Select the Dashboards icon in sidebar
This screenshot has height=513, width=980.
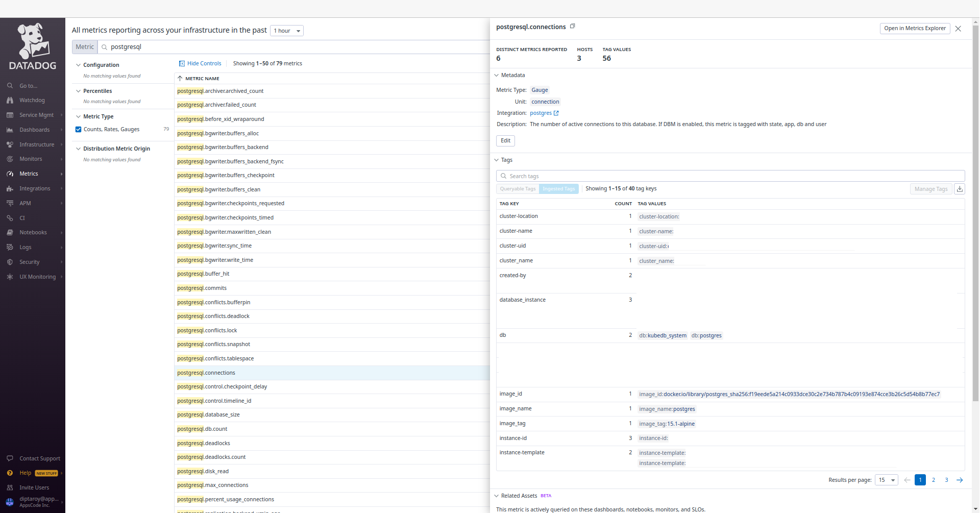tap(10, 130)
